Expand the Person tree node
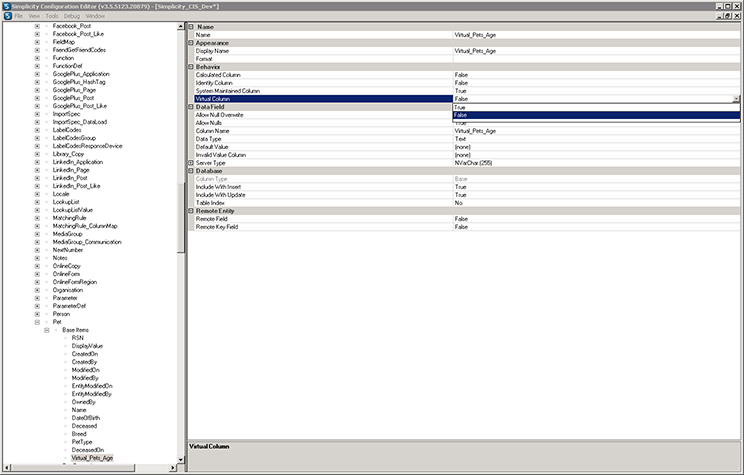Viewport: 744px width, 475px height. pyautogui.click(x=37, y=314)
